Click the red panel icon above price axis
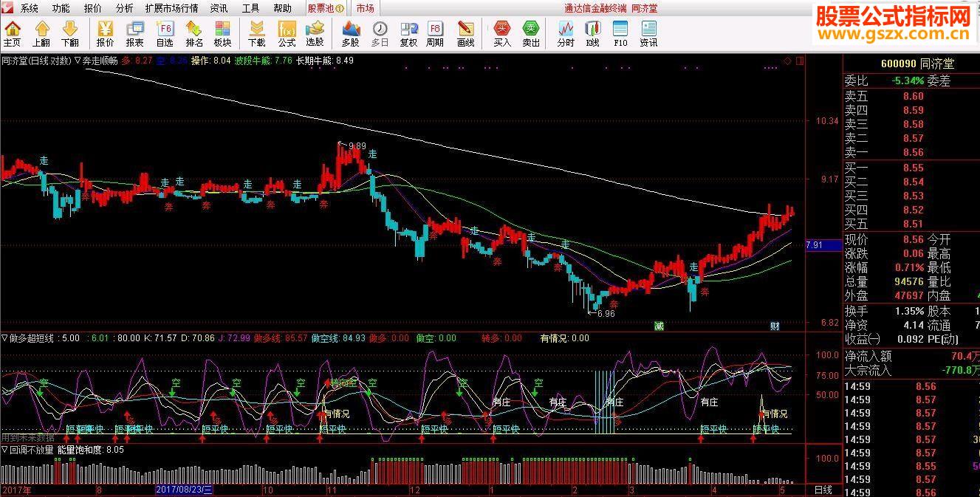Image resolution: width=980 pixels, height=497 pixels. click(800, 61)
